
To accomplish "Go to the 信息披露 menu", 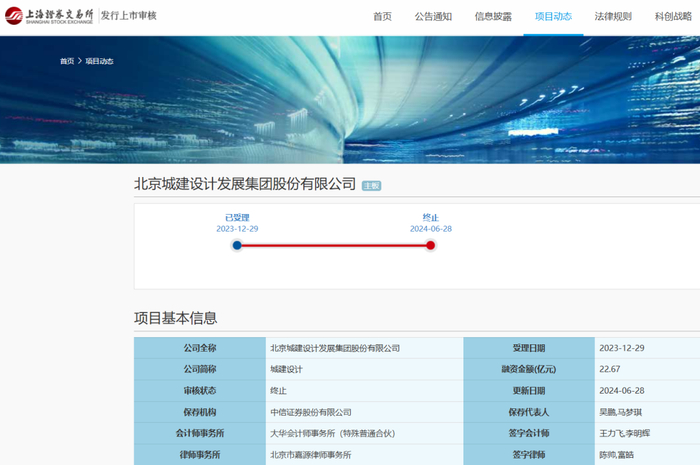I will coord(493,17).
